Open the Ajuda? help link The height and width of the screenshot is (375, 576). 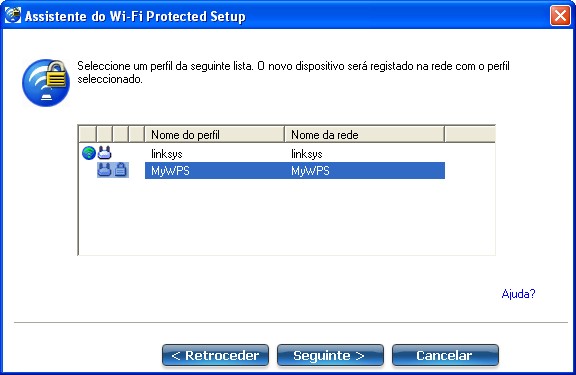(518, 294)
